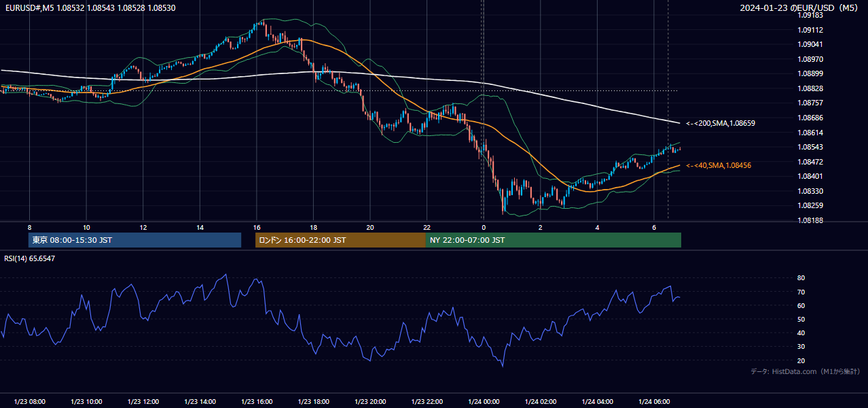This screenshot has width=868, height=408.
Task: Click the 1/23 22:00 bottom time label
Action: (427, 402)
